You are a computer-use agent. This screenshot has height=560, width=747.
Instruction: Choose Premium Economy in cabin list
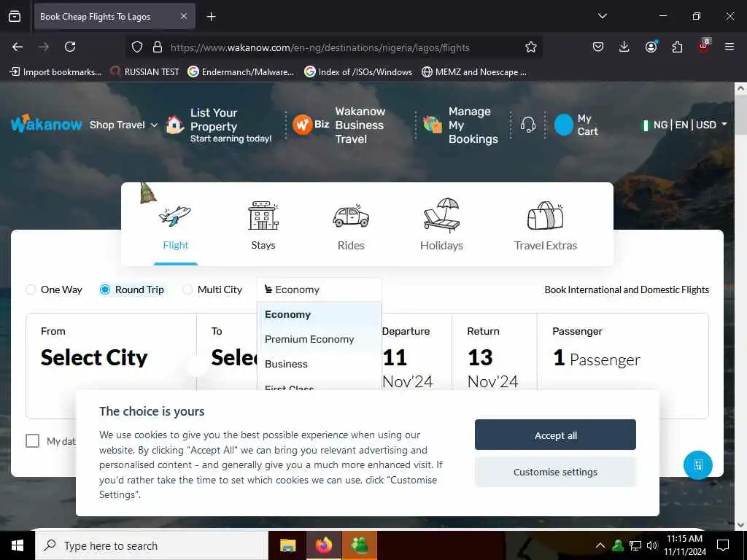tap(320, 339)
